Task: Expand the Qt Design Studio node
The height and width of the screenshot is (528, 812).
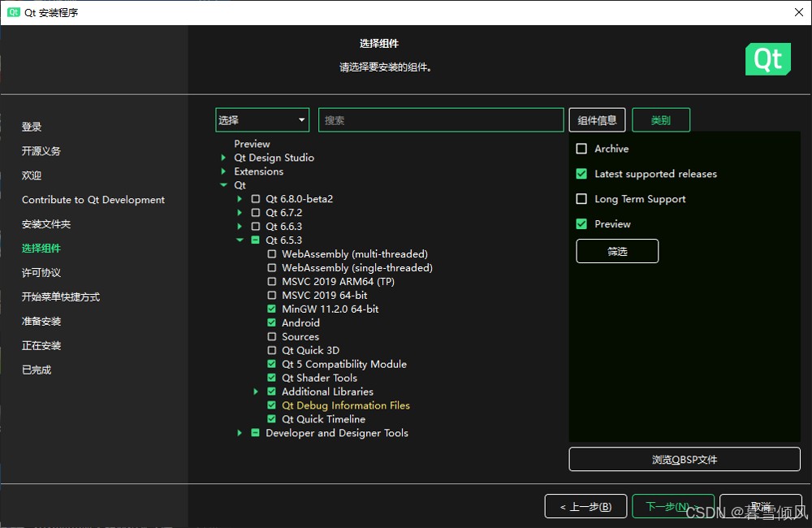Action: point(223,158)
